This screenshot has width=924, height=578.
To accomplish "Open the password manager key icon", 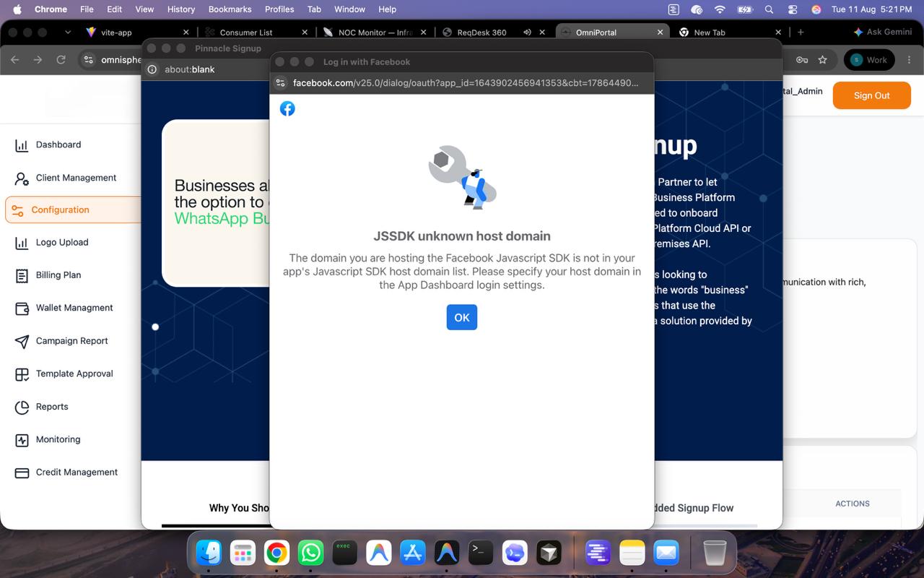I will 801,60.
